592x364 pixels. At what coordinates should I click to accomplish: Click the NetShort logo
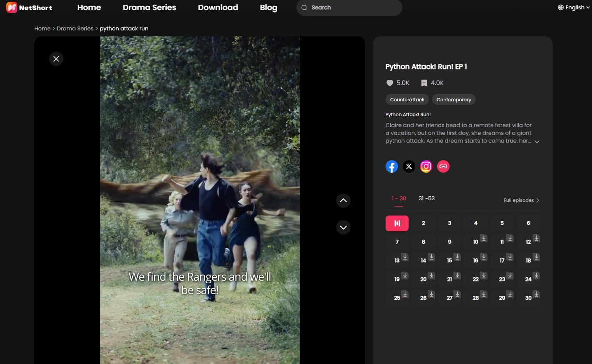tap(29, 7)
